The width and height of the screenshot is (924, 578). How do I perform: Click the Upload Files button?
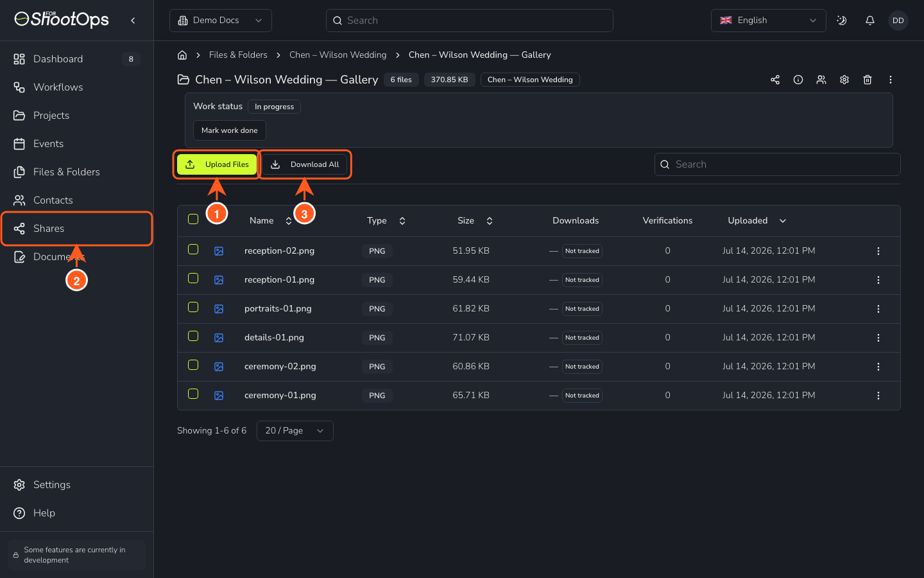[217, 164]
